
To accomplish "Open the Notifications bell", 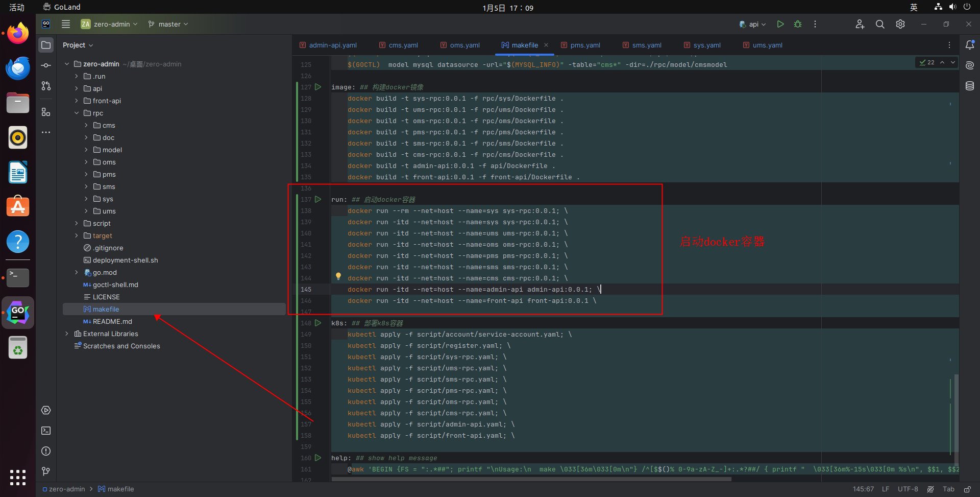I will (x=970, y=45).
